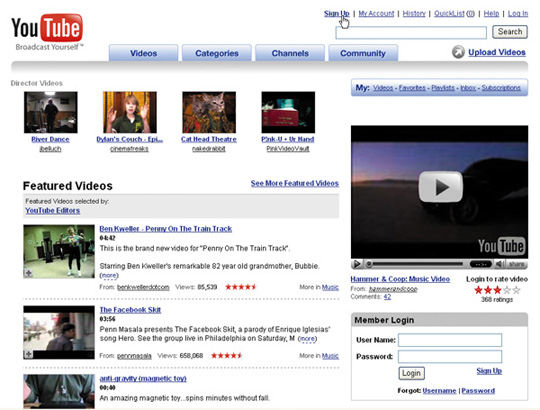
Task: Open See More Featured Videos link
Action: [x=295, y=183]
